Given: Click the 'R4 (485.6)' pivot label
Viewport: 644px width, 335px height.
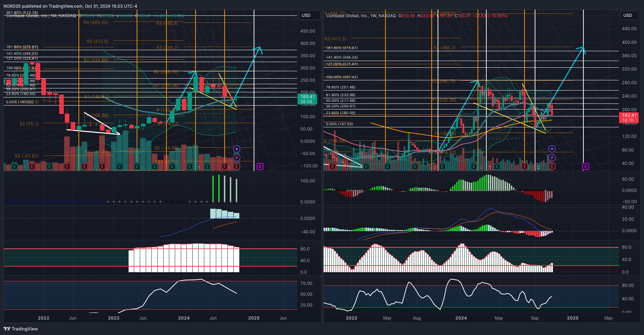Looking at the screenshot, I should (x=167, y=24).
